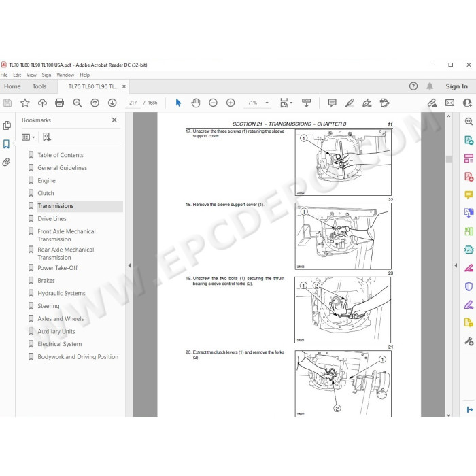
Task: Open Bodywork and Driving Position bookmark
Action: pos(78,357)
